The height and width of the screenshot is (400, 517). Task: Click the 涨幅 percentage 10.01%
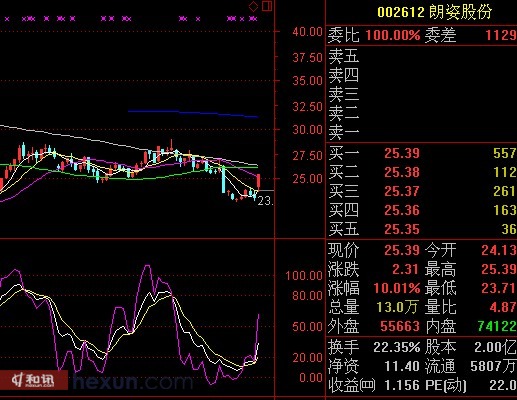click(397, 288)
